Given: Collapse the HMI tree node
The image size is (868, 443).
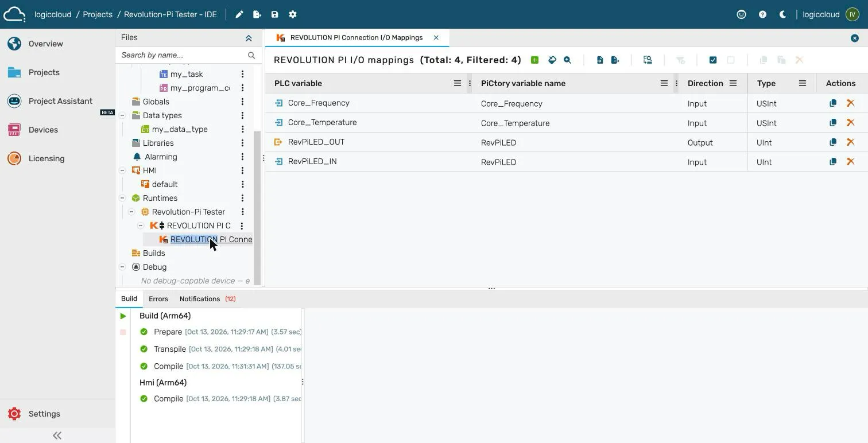Looking at the screenshot, I should (122, 170).
